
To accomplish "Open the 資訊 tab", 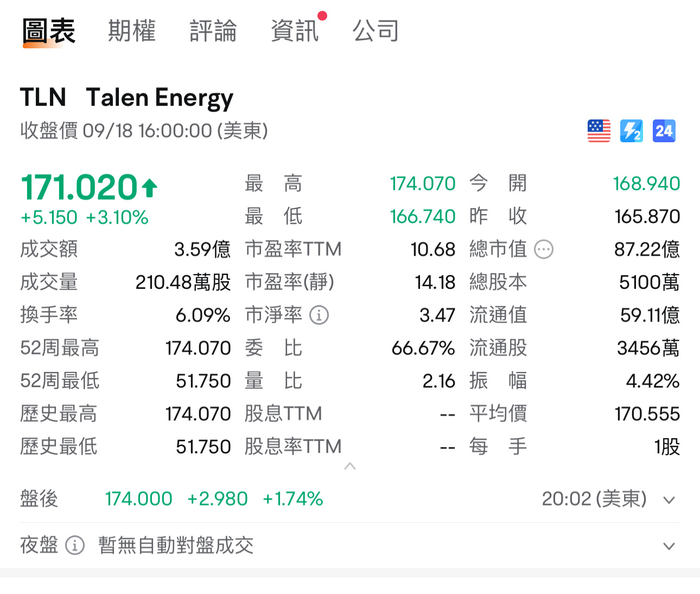I will (x=295, y=30).
